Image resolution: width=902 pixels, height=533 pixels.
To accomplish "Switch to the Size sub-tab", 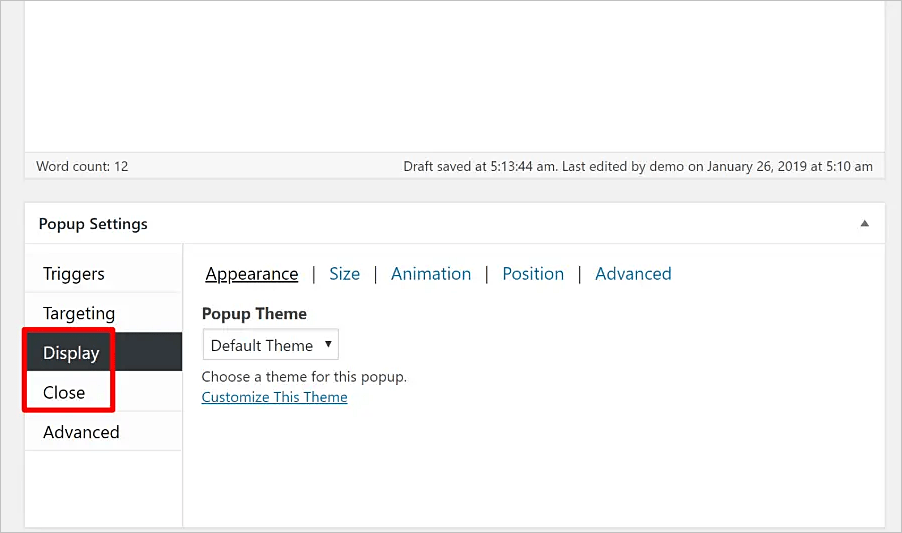I will (344, 274).
